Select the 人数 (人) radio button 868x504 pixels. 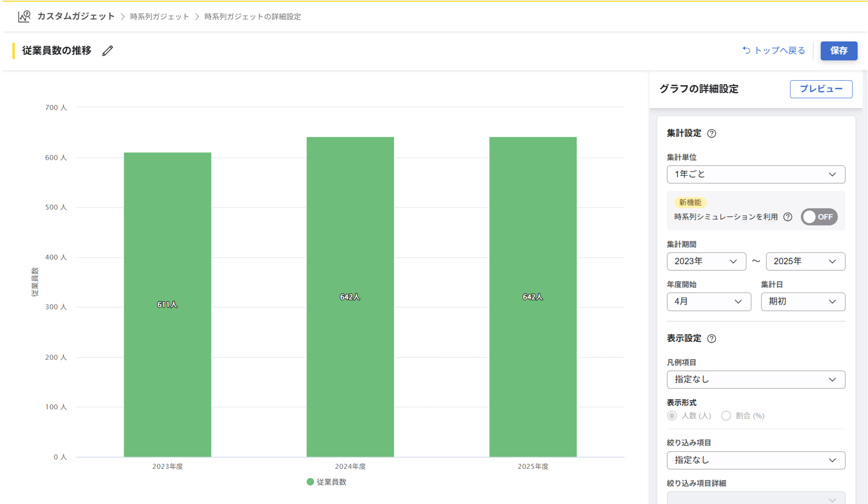coord(672,416)
